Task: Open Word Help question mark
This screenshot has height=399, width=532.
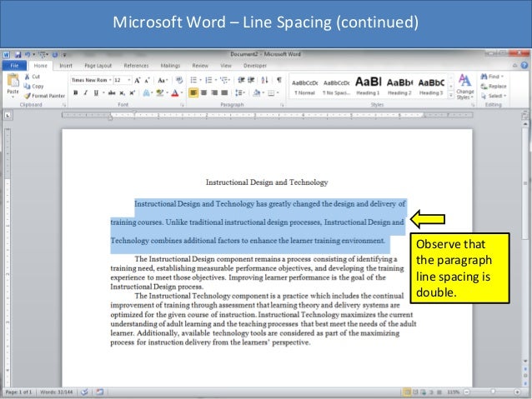Action: tap(524, 66)
